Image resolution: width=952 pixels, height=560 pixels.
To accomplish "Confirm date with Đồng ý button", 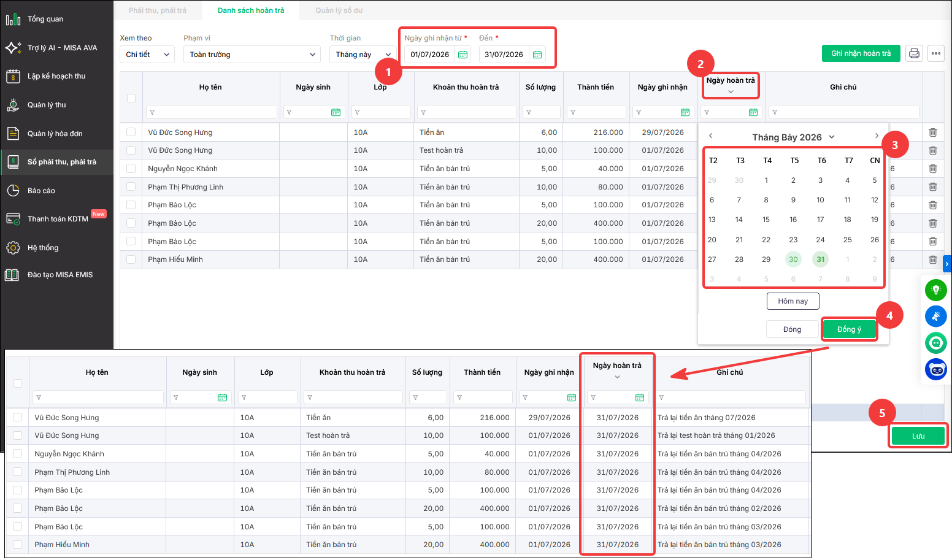I will click(849, 329).
